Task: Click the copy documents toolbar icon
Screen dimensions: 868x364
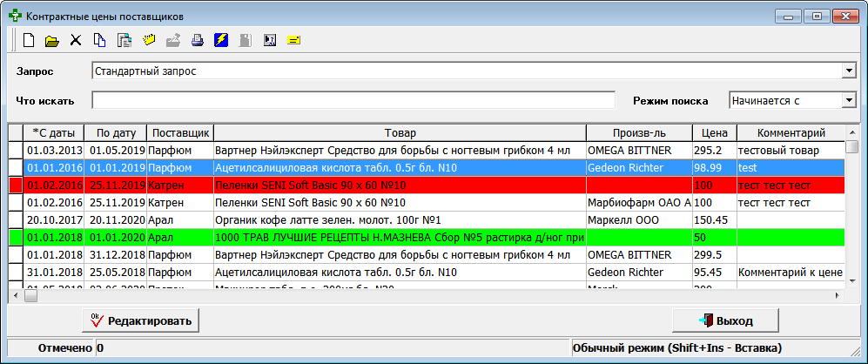Action: [x=99, y=40]
